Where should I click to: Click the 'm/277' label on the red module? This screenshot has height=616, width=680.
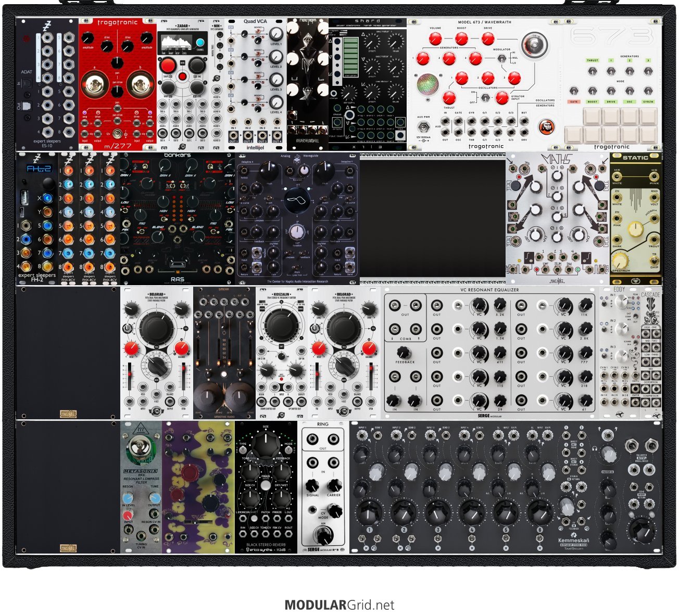(117, 147)
